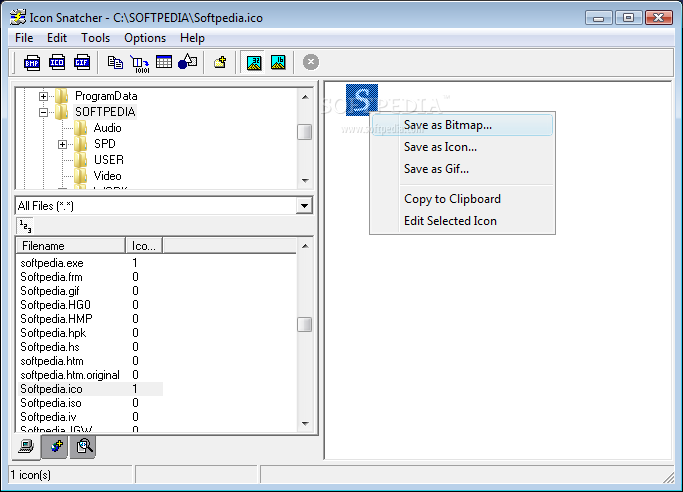Select the ProgramData folder
683x492 pixels.
pyautogui.click(x=106, y=96)
